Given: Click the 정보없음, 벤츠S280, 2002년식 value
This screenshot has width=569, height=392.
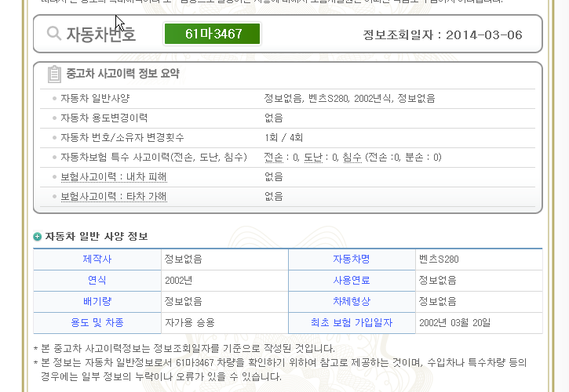Looking at the screenshot, I should tap(349, 99).
